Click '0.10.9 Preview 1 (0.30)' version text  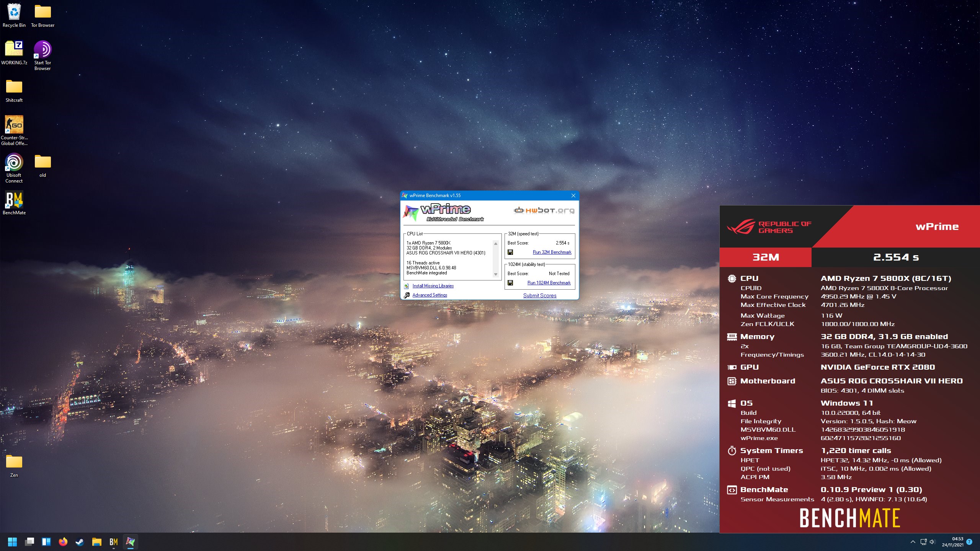click(871, 490)
